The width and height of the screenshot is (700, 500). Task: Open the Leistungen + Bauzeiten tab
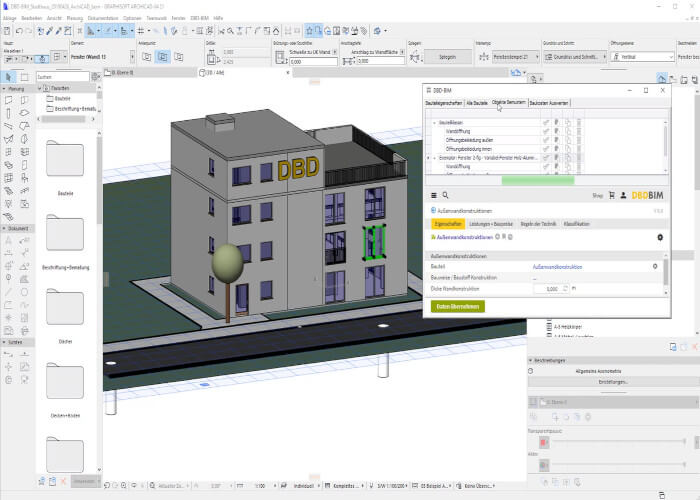(x=491, y=224)
